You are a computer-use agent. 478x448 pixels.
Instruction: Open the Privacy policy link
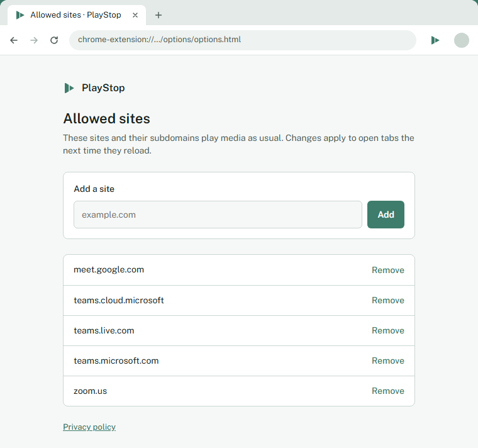[x=89, y=427]
